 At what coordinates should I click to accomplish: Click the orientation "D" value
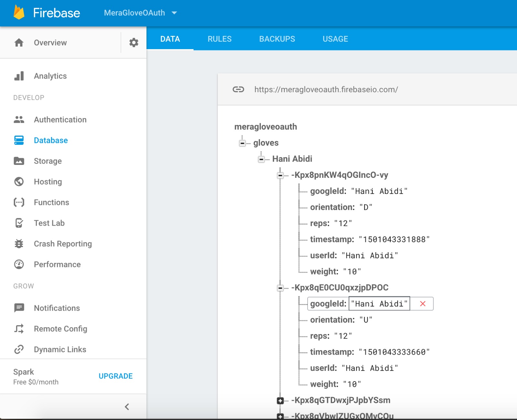[366, 207]
